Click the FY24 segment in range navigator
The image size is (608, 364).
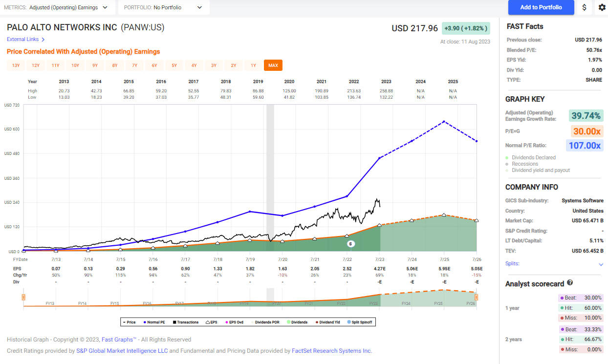406,303
